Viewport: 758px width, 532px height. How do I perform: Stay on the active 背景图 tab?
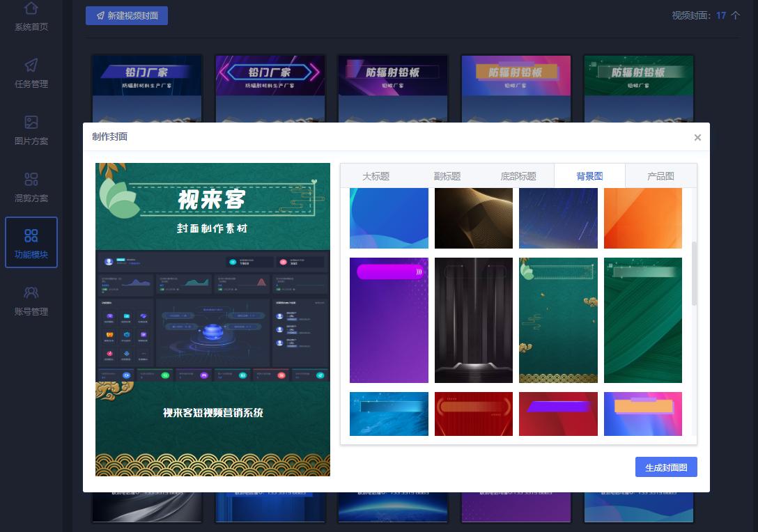(x=589, y=175)
